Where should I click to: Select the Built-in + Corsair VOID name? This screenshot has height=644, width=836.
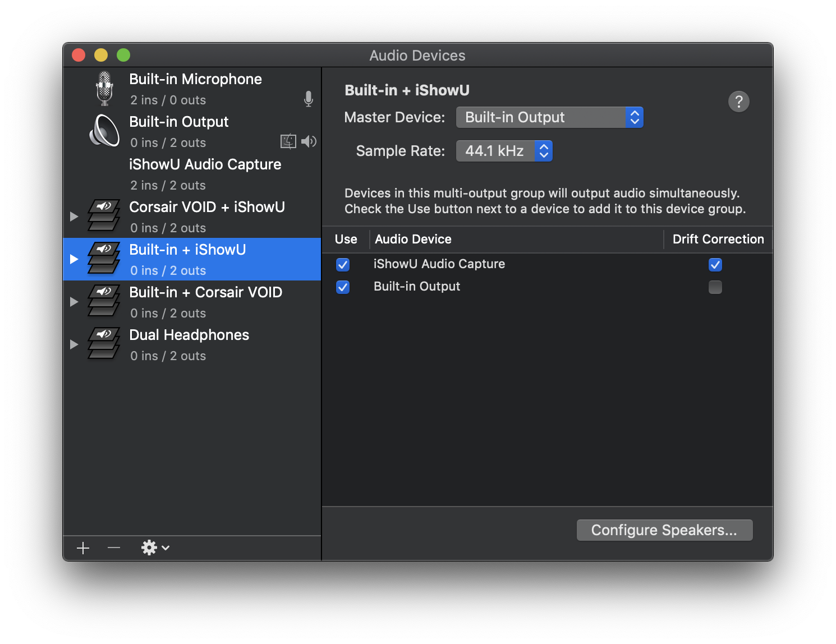(206, 292)
